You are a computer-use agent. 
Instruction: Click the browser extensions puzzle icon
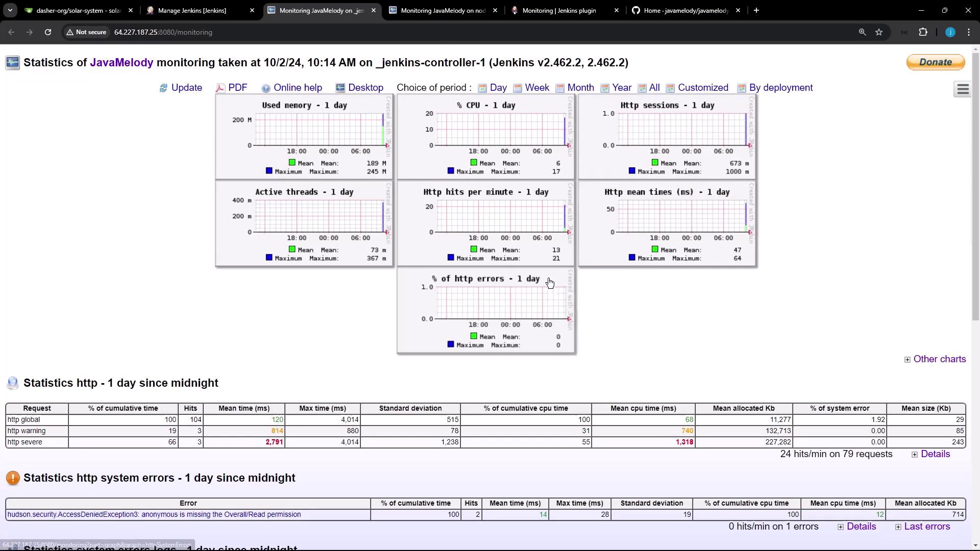923,32
